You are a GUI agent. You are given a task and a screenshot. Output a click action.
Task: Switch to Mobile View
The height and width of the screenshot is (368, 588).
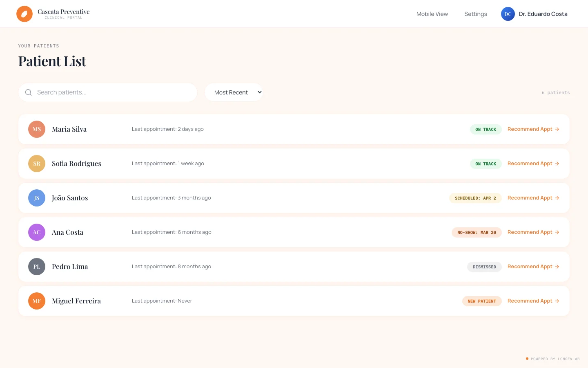[432, 14]
